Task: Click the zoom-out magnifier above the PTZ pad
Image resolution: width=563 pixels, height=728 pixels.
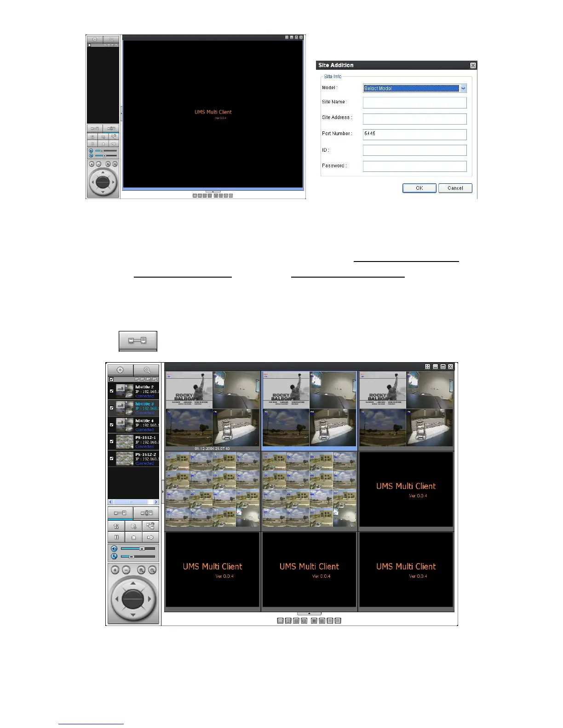Action: [152, 570]
